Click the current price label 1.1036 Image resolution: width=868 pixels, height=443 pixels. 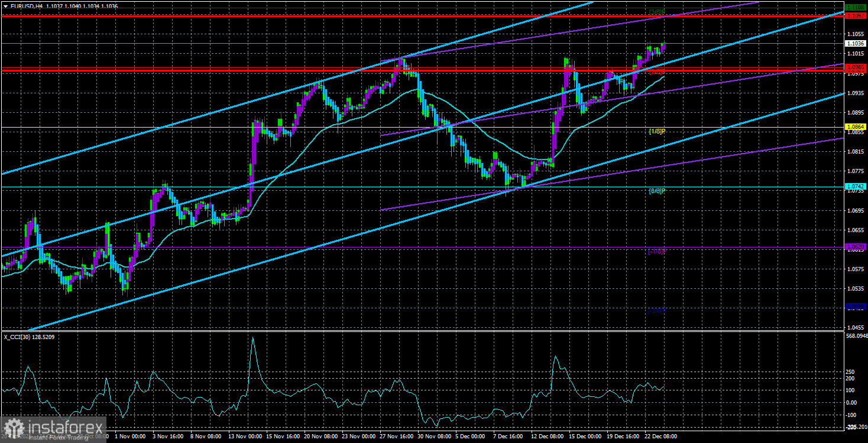point(856,43)
